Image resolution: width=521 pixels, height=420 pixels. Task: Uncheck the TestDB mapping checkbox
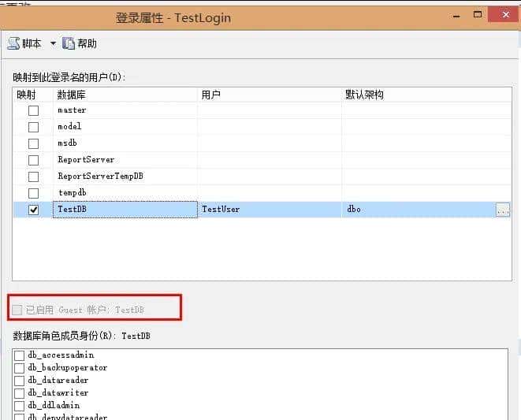tap(34, 210)
